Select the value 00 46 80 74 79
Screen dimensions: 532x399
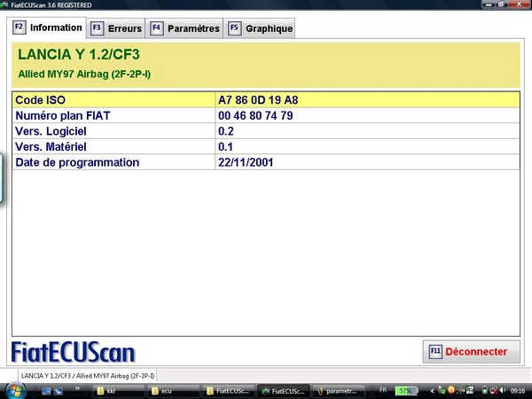pos(255,115)
